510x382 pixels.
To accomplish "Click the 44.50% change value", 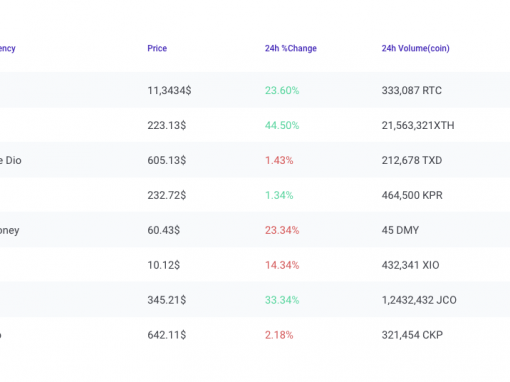I will click(x=282, y=125).
